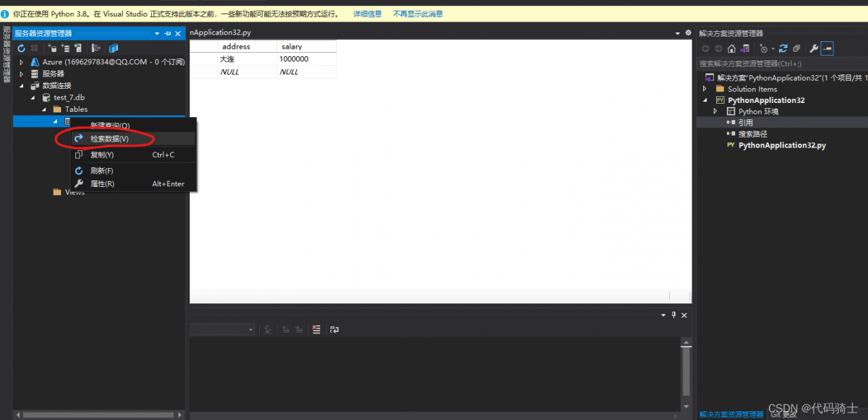Collapse the PythonApplication32 project node
868x420 pixels.
pyautogui.click(x=705, y=100)
